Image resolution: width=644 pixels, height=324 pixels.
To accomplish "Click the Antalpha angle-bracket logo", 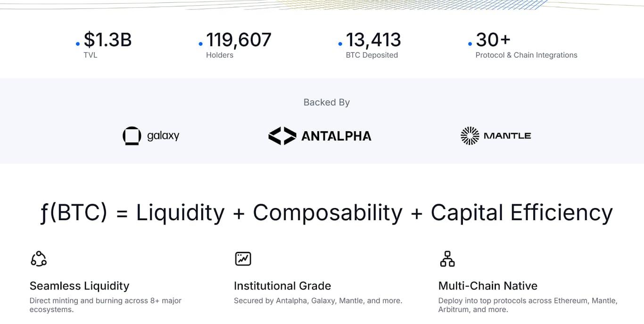I will [282, 136].
